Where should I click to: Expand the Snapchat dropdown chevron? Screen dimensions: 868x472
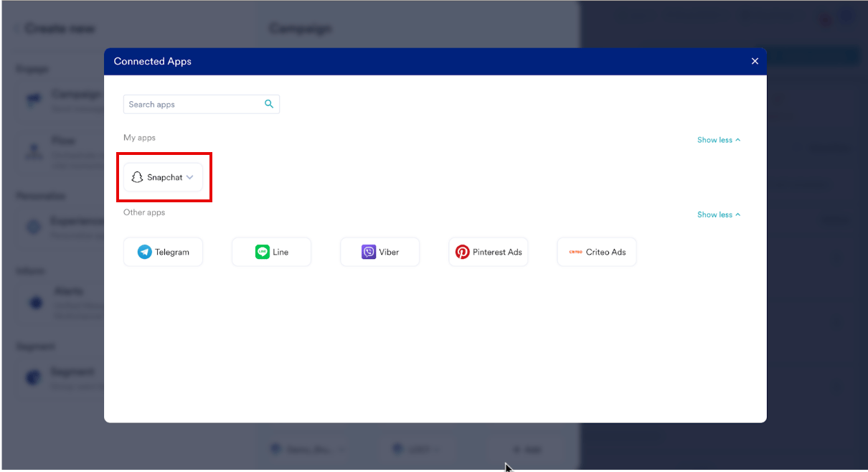point(190,177)
